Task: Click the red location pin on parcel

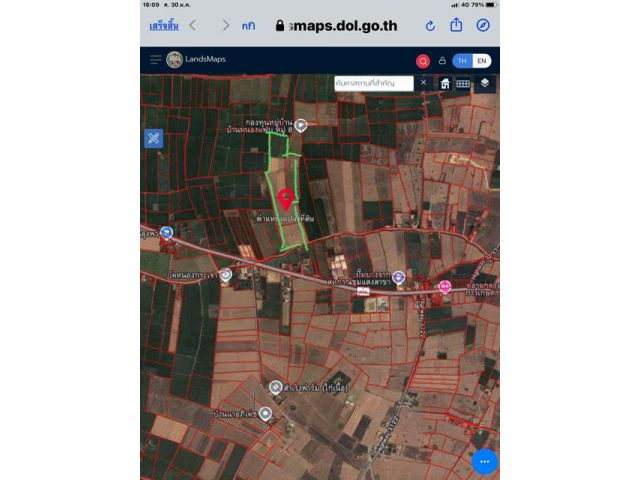Action: point(286,200)
